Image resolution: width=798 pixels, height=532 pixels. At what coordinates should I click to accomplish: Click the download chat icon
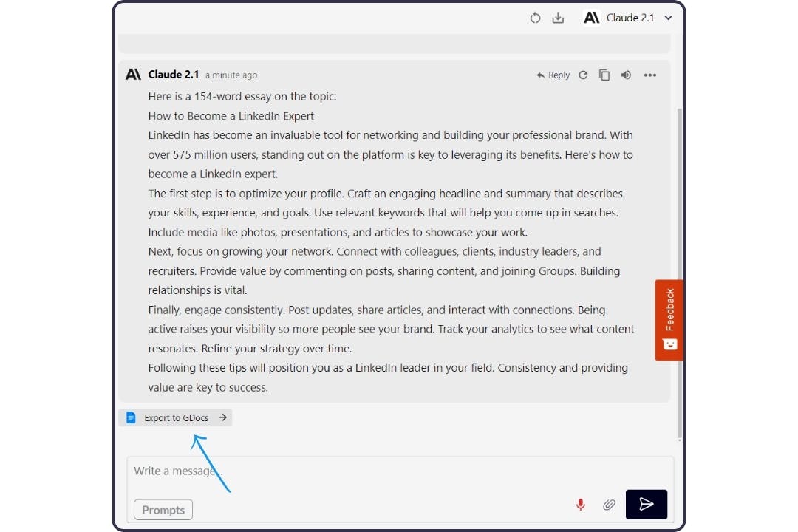point(559,18)
